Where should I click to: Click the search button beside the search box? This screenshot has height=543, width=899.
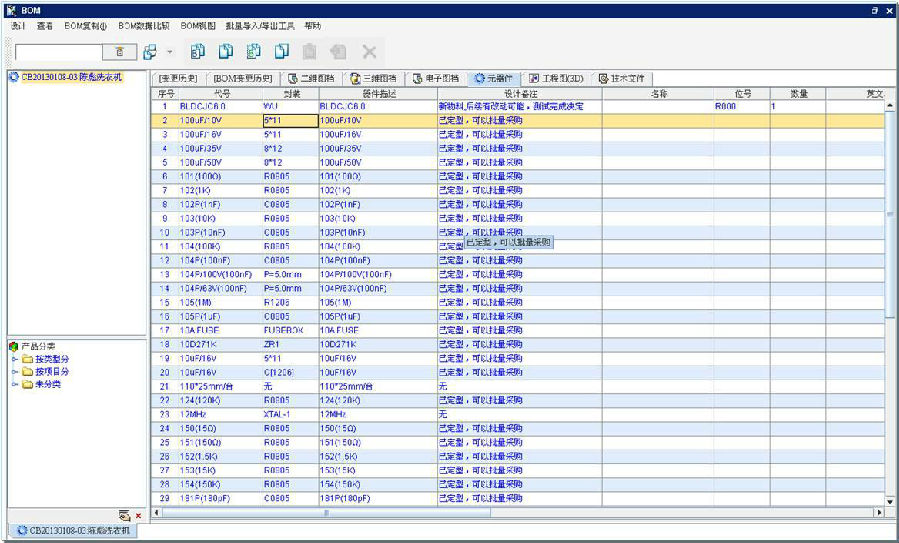point(120,51)
